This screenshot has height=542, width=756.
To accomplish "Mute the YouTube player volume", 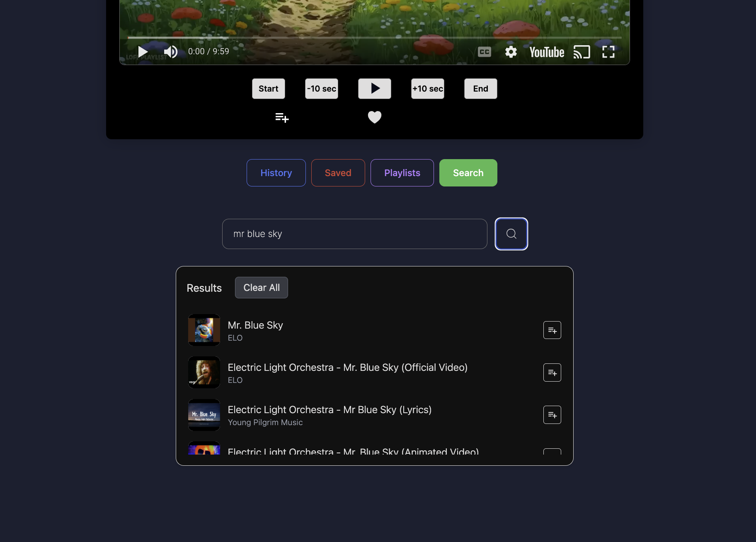I will pos(170,52).
